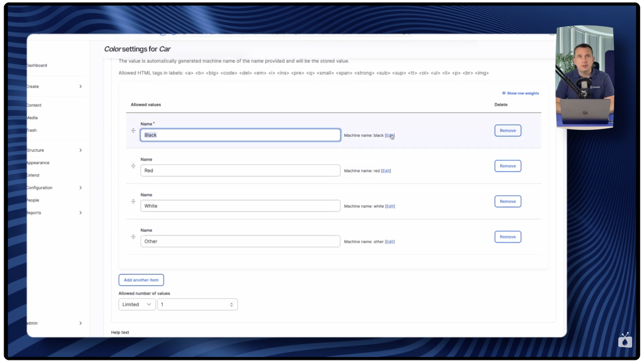643x364 pixels.
Task: Click the drag handle for the Black row
Action: [x=133, y=131]
